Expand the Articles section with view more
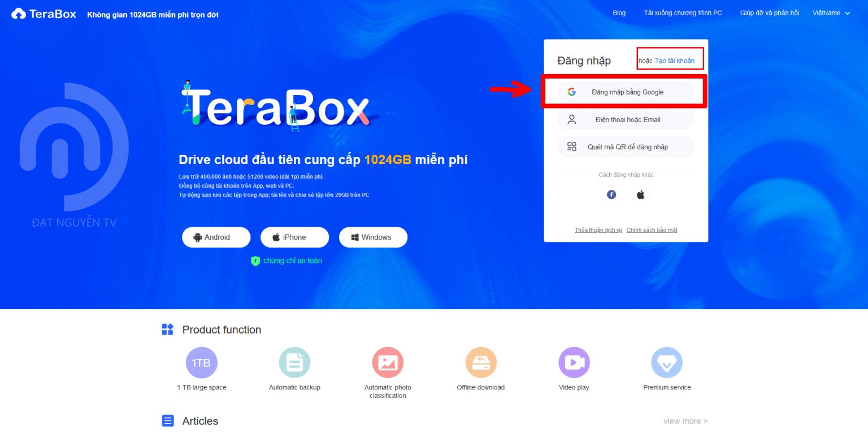The width and height of the screenshot is (868, 433). (685, 421)
